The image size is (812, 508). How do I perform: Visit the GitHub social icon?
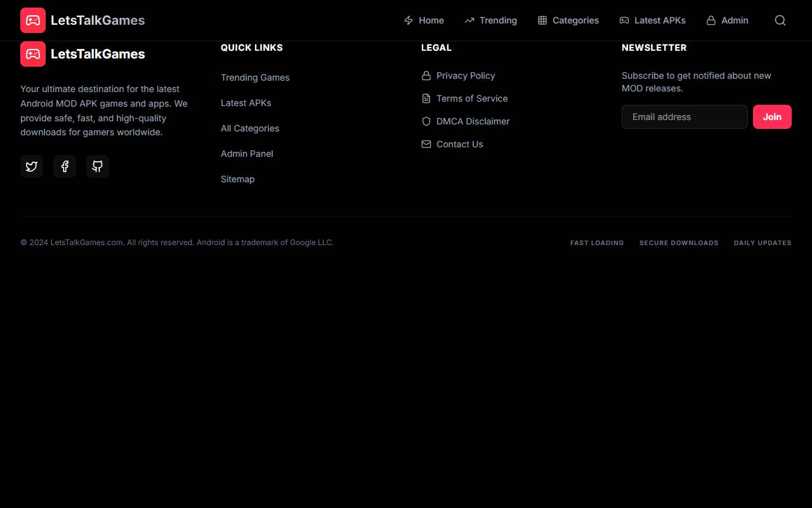point(98,166)
